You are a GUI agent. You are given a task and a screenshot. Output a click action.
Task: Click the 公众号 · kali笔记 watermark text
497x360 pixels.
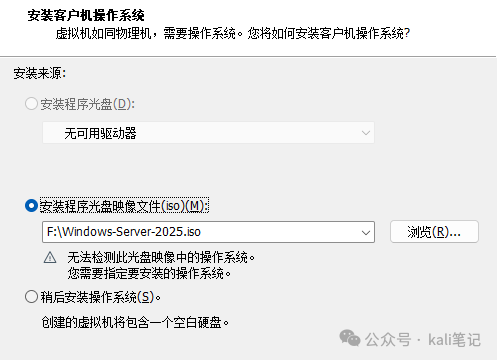422,340
